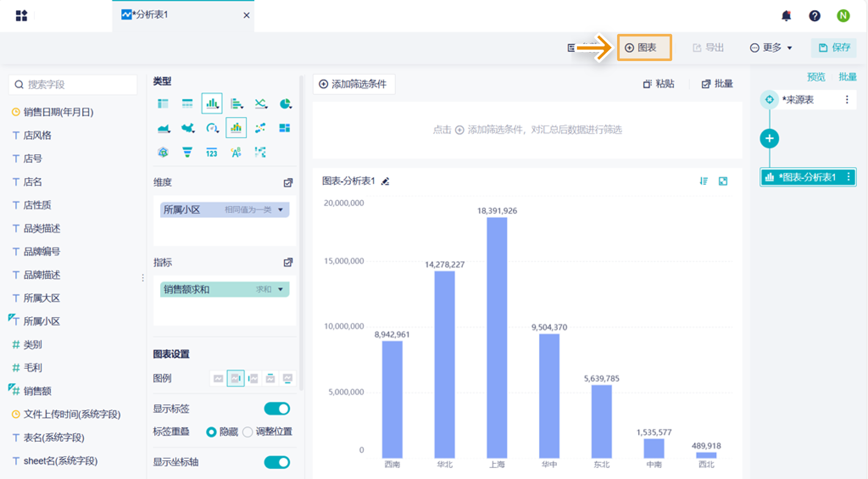The height and width of the screenshot is (479, 868).
Task: Edit chart title with pencil icon
Action: (x=385, y=181)
